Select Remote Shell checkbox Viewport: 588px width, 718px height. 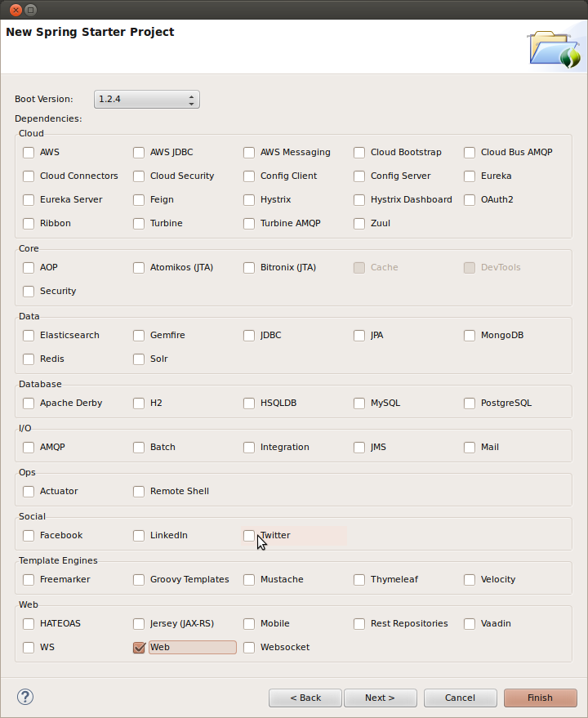point(139,492)
